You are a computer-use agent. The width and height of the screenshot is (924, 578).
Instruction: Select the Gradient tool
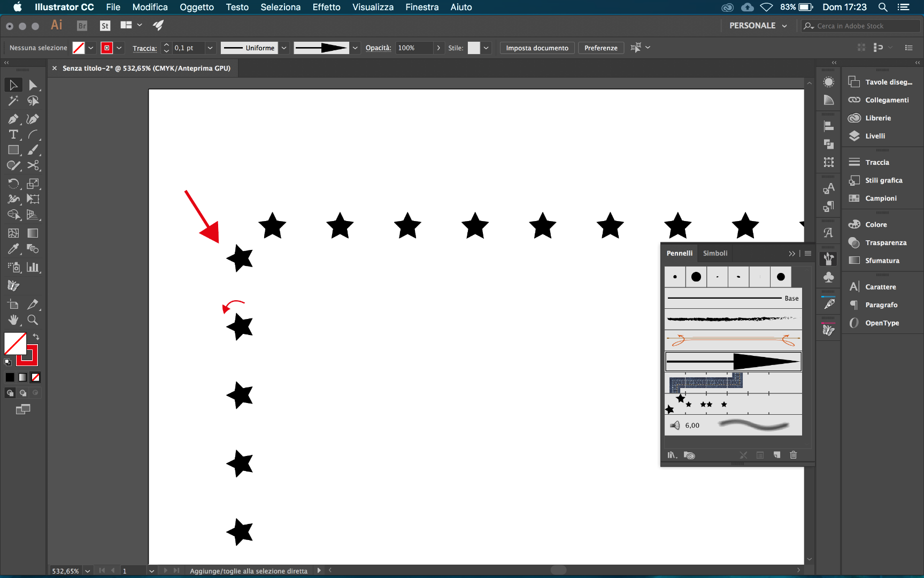(x=33, y=233)
